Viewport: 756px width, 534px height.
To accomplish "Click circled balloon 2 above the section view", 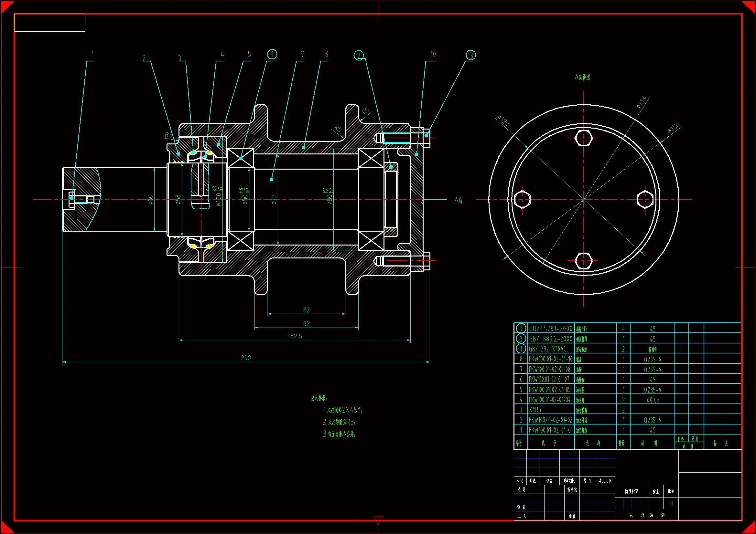I will pos(359,55).
